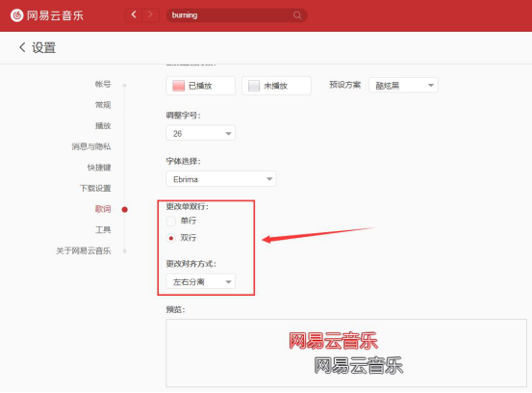The width and height of the screenshot is (532, 393).
Task: Return from 设置 page with back chevron
Action: point(22,47)
